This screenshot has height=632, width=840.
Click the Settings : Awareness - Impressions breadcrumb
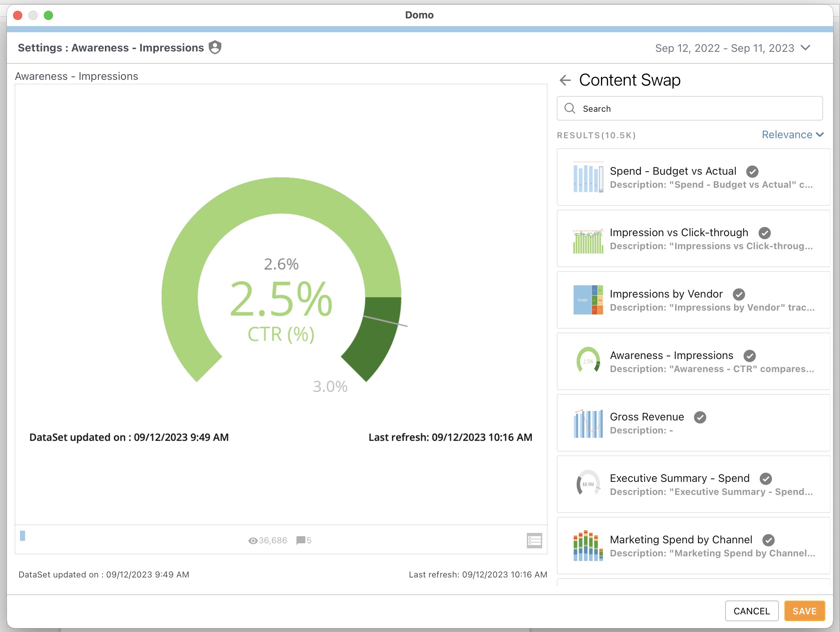[x=111, y=47]
